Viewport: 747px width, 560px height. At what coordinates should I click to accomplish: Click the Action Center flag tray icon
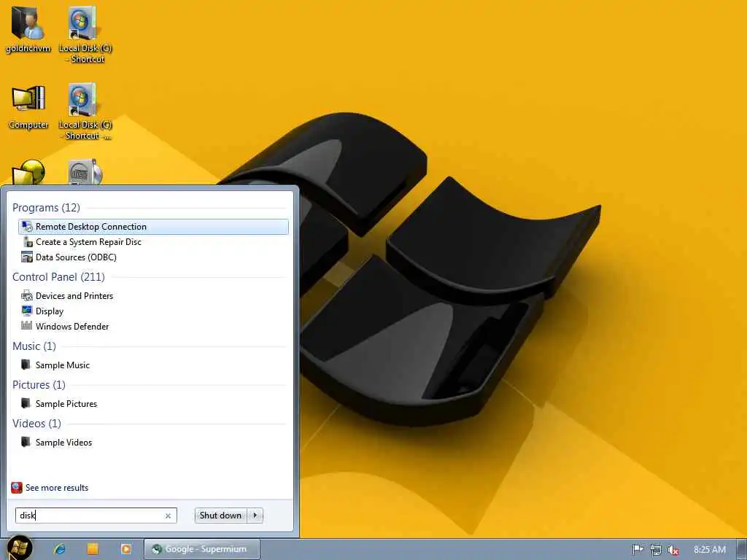638,550
